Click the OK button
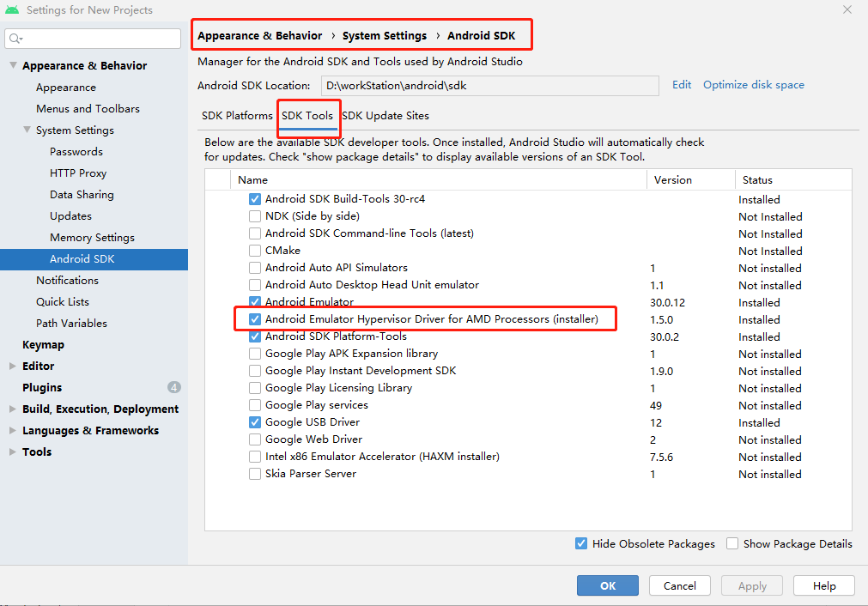Screen dimensions: 868x606 pos(607,585)
